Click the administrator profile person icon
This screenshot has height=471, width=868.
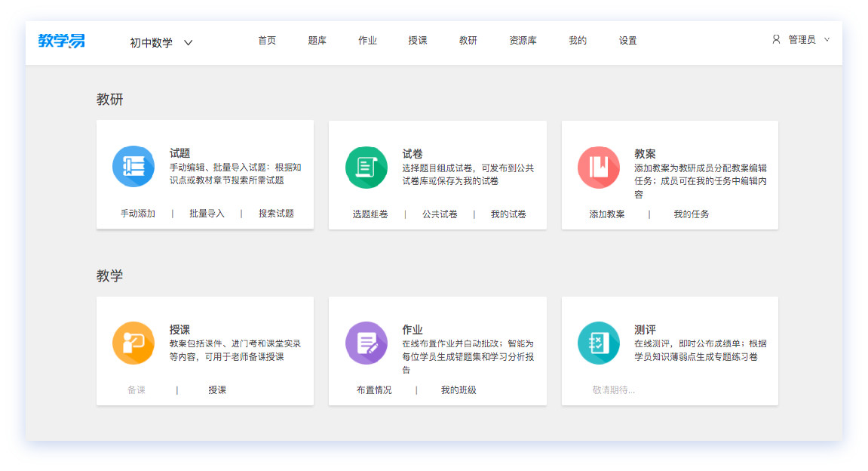click(x=776, y=41)
